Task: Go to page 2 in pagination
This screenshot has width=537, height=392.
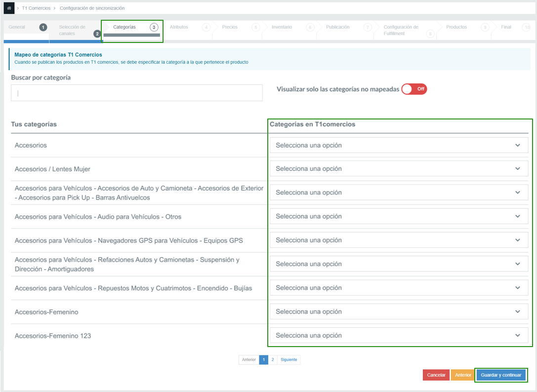Action: click(273, 360)
